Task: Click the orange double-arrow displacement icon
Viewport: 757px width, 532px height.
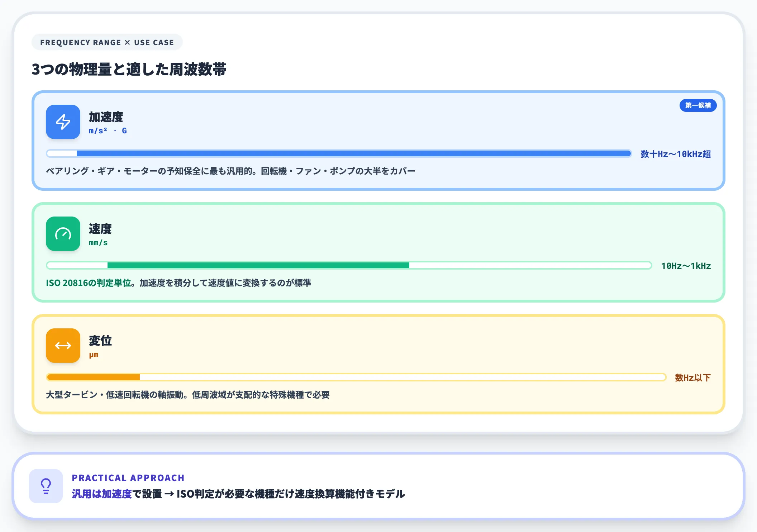Action: pyautogui.click(x=63, y=346)
